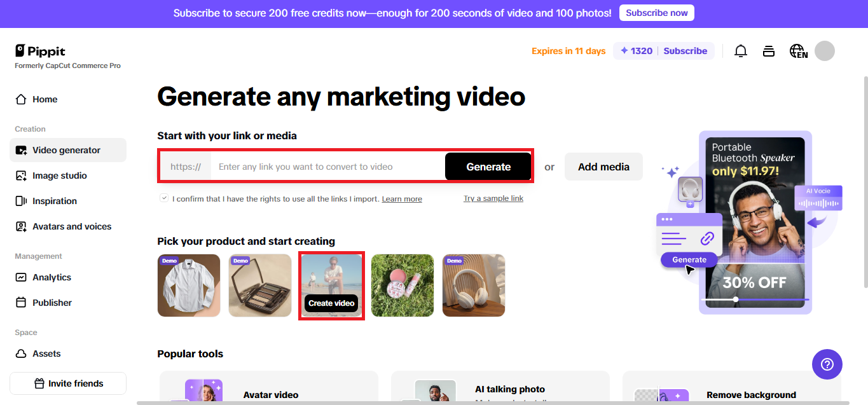Click the Subscribe link beside credits
The image size is (868, 405).
coord(685,51)
